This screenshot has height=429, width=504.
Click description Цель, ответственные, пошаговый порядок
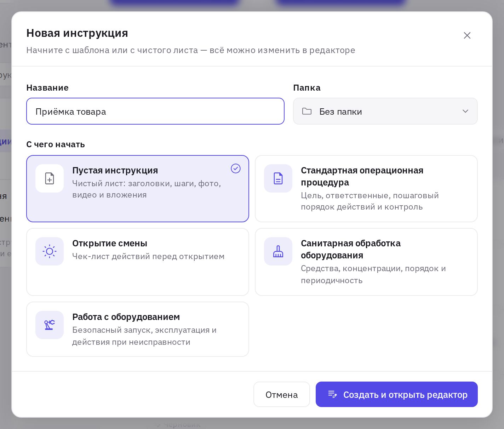tap(370, 201)
